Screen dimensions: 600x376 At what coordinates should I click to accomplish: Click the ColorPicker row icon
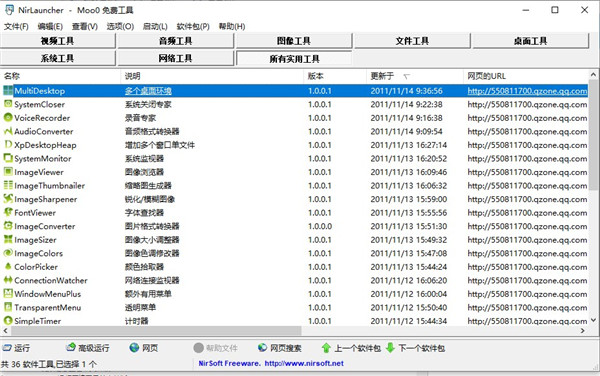click(x=8, y=267)
